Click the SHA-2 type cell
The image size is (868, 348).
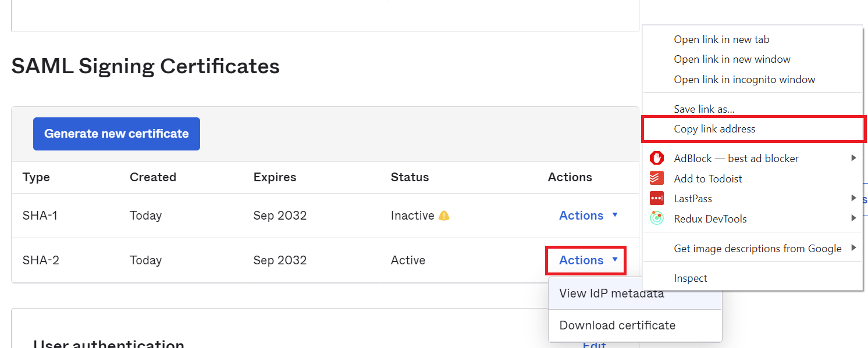pos(41,260)
